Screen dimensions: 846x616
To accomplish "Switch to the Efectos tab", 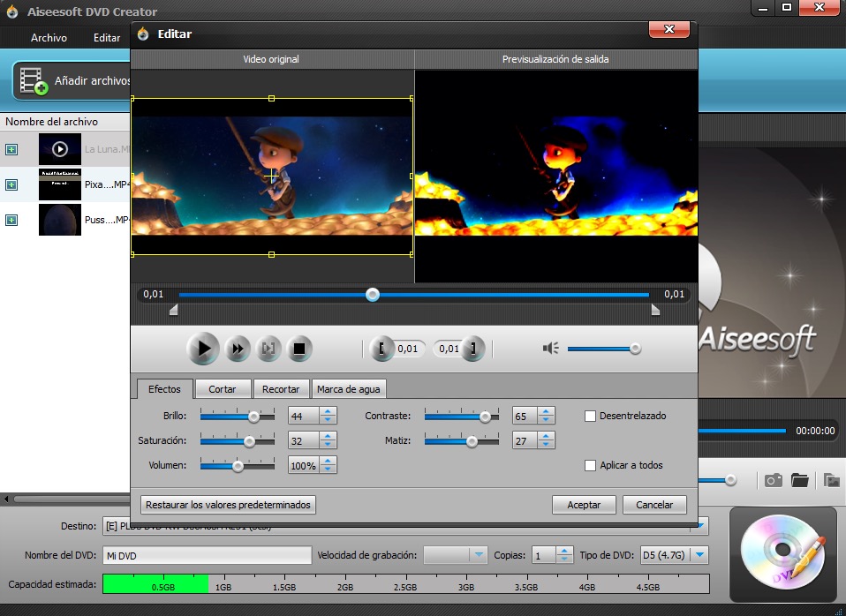I will click(164, 389).
